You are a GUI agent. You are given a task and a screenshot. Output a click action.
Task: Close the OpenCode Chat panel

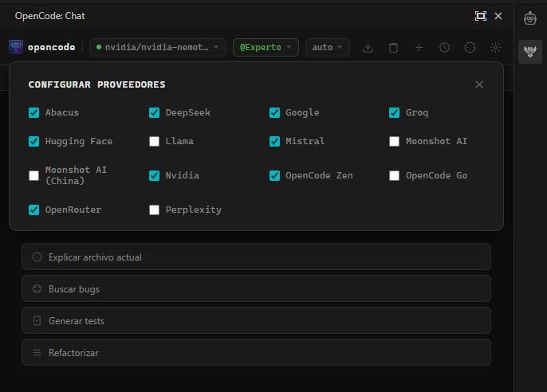pos(498,16)
